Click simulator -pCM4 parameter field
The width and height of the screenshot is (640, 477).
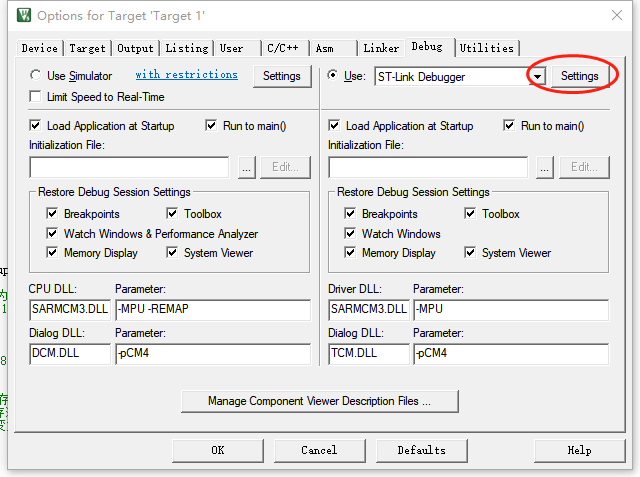click(x=213, y=353)
